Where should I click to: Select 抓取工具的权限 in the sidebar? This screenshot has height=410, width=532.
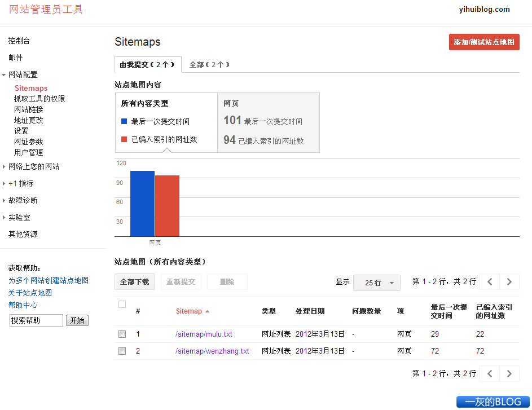(39, 99)
